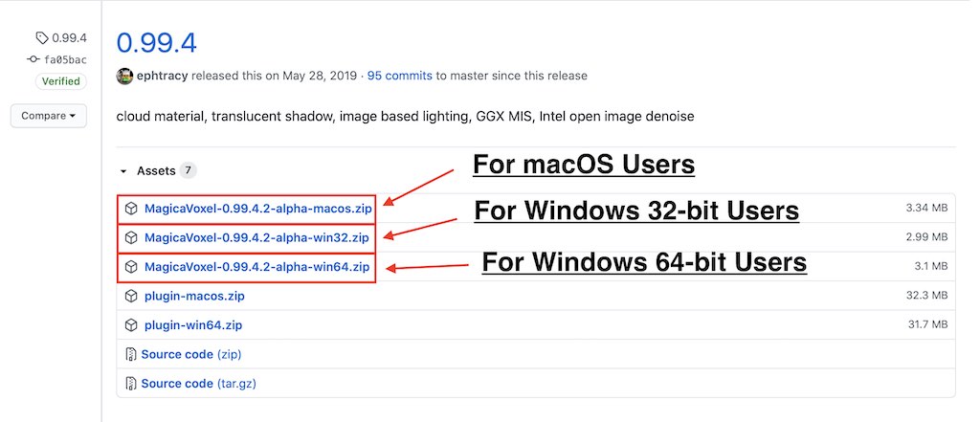
Task: Click the package icon beside plugin-macos.zip
Action: (131, 297)
